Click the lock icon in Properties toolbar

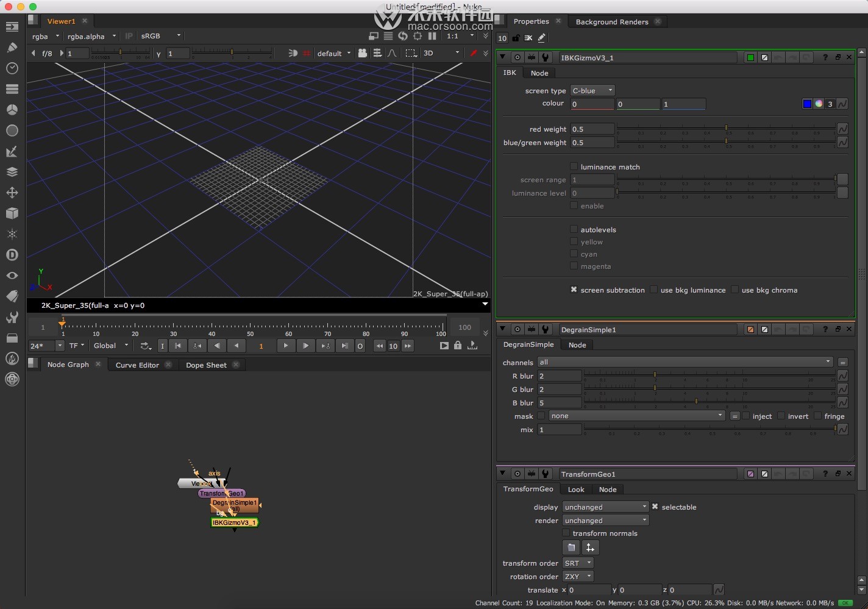pyautogui.click(x=516, y=38)
